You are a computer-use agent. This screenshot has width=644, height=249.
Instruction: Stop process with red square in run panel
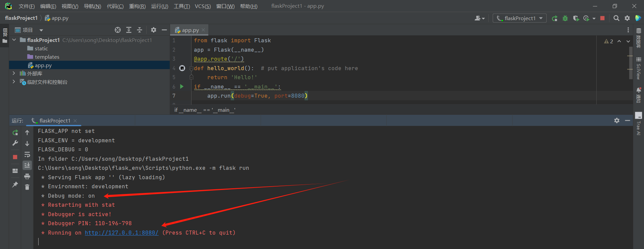coord(15,157)
